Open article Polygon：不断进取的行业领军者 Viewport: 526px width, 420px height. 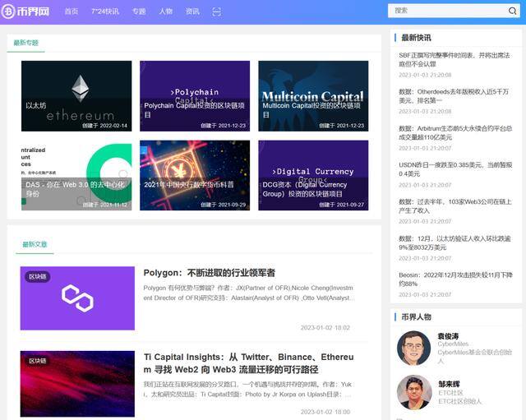(x=210, y=273)
